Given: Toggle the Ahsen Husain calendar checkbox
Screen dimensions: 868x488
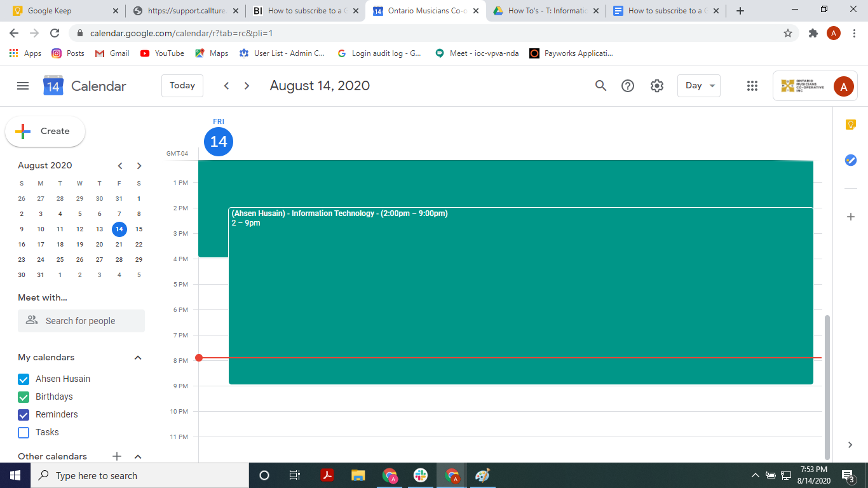Looking at the screenshot, I should (x=24, y=379).
